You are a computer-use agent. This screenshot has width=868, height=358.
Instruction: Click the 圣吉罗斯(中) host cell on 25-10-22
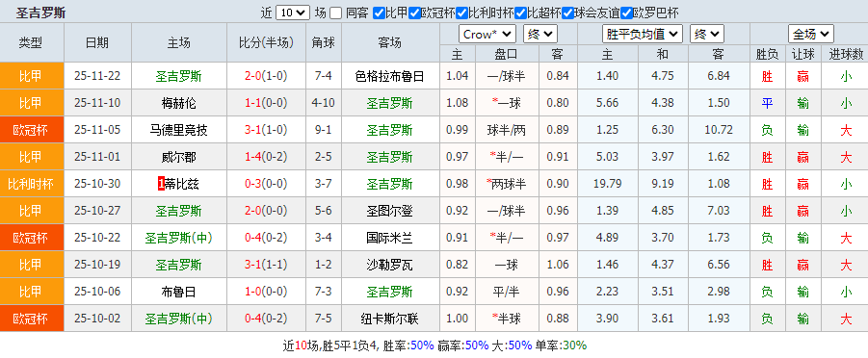[179, 239]
